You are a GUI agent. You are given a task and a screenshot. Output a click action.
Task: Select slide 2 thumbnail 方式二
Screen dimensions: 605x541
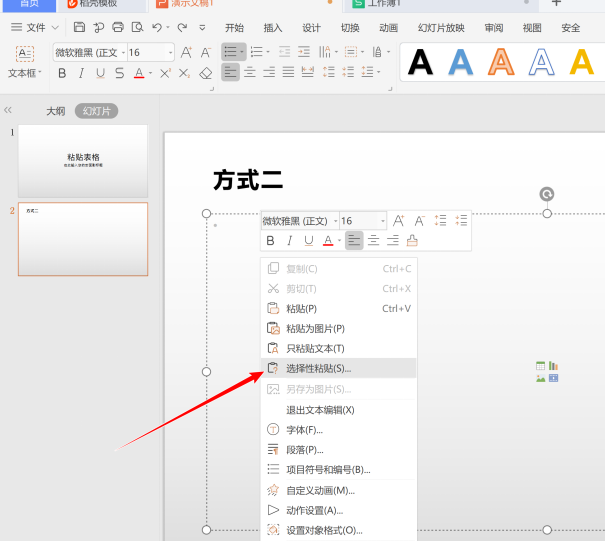pyautogui.click(x=83, y=239)
